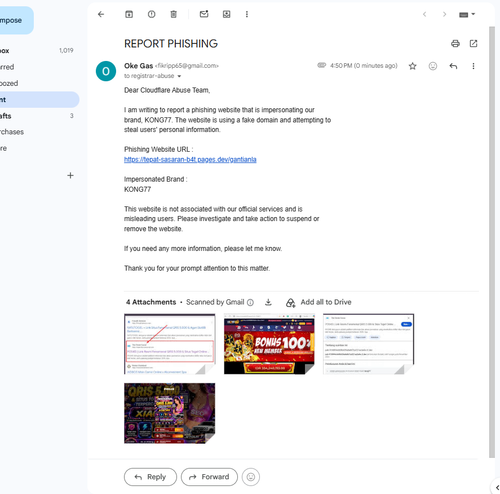
Task: Open the tepat-sasaran phishing URL link
Action: click(190, 159)
